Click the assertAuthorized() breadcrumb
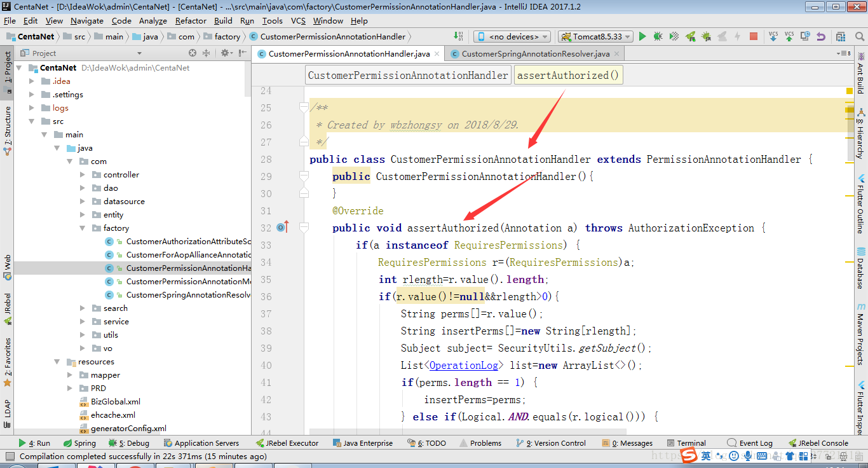The height and width of the screenshot is (468, 868). click(568, 75)
